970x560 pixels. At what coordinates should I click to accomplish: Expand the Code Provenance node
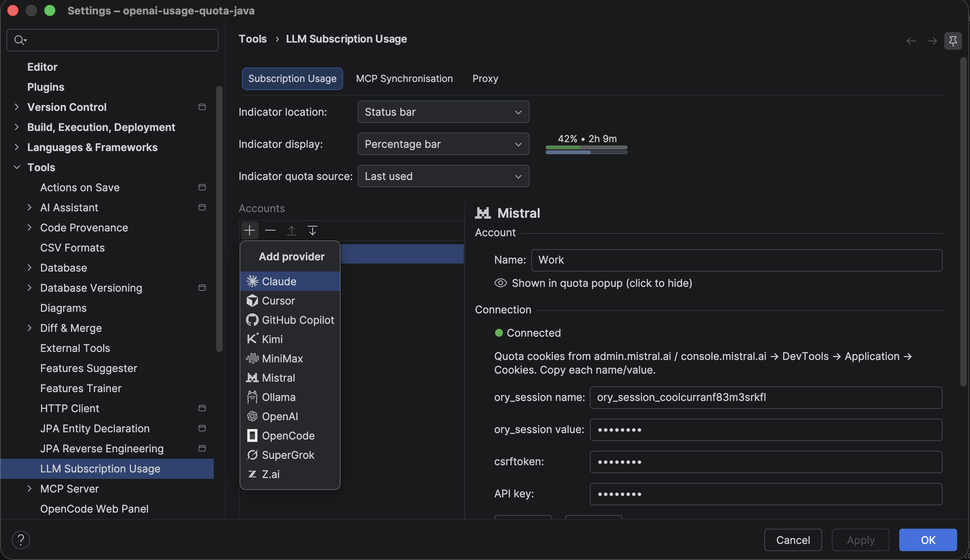coord(29,227)
